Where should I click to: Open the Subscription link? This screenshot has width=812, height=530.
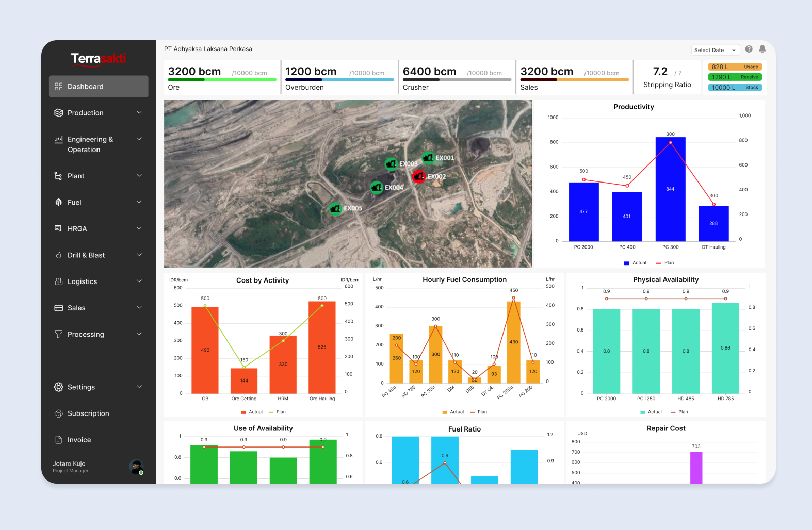coord(88,413)
